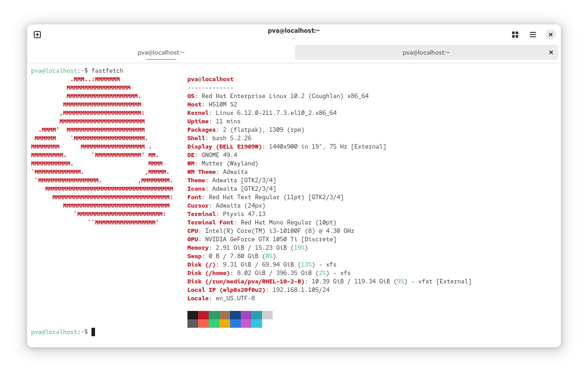Image resolution: width=588 pixels, height=377 pixels.
Task: Click the dark blue color block
Action: [x=235, y=315]
